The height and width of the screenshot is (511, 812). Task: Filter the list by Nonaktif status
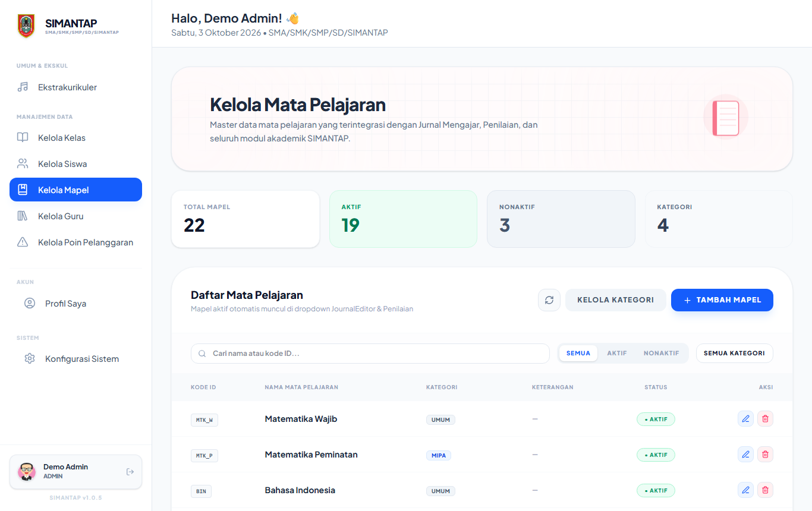[662, 353]
